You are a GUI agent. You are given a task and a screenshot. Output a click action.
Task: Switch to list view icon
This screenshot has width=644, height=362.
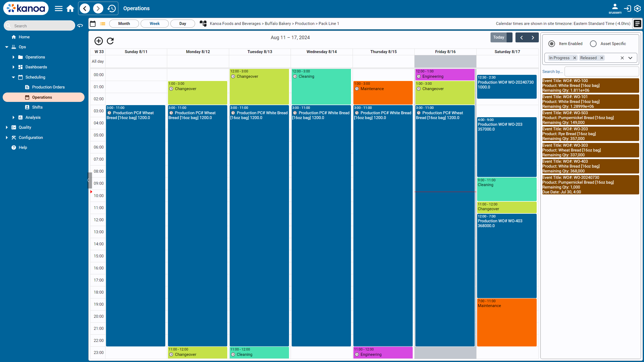[x=103, y=24]
